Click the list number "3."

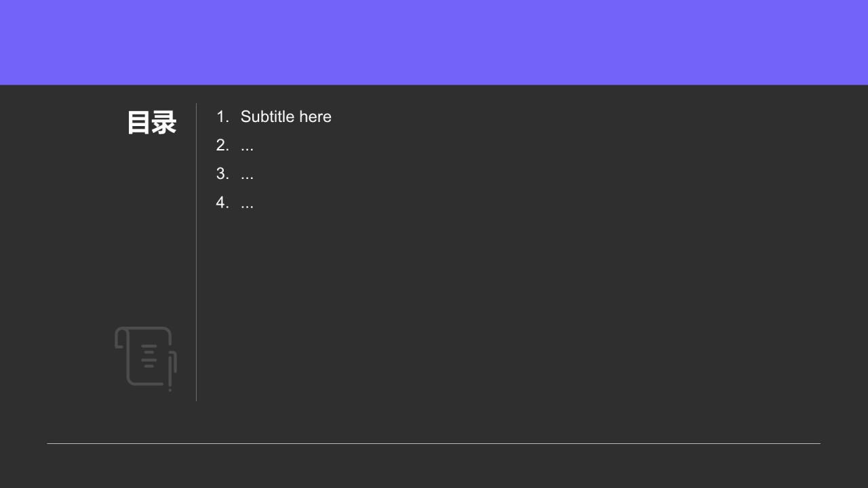tap(222, 174)
